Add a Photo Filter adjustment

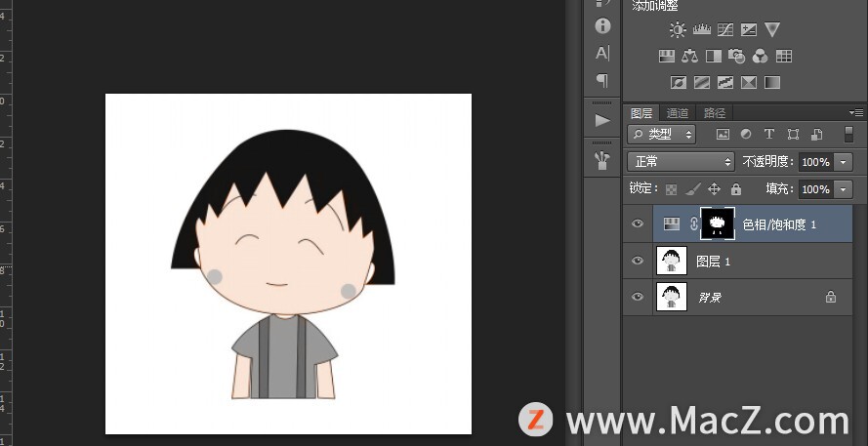coord(737,56)
